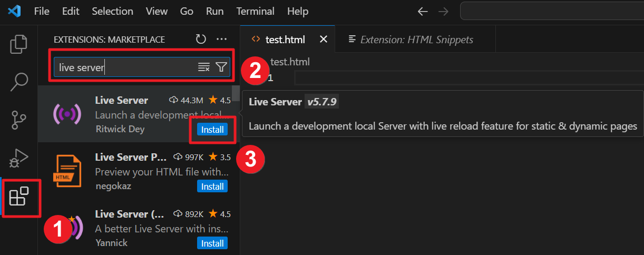Open Run and Debug view
This screenshot has width=644, height=255.
19,158
